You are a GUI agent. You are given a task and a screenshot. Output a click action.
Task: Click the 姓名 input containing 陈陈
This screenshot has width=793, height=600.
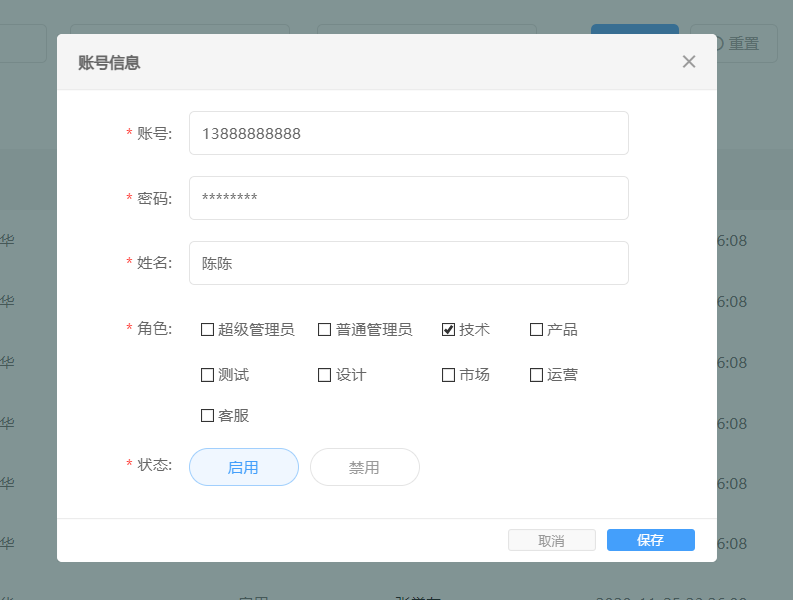pos(409,263)
